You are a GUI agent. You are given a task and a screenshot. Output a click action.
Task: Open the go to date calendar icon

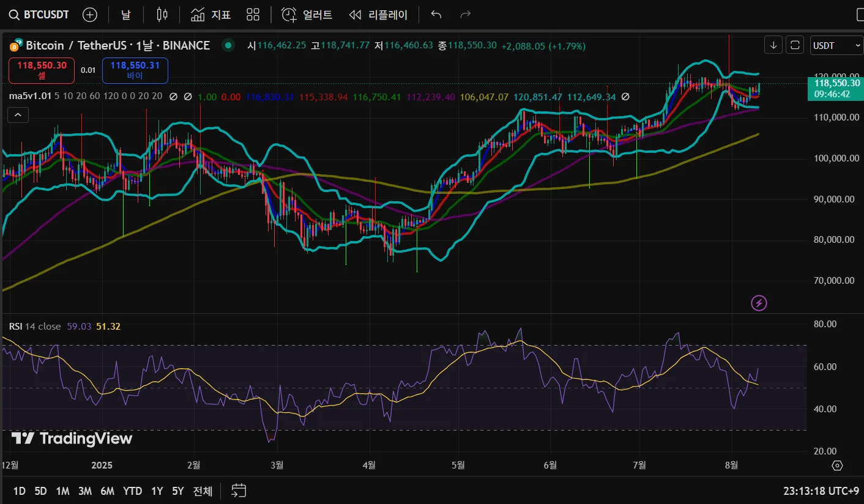tap(239, 491)
